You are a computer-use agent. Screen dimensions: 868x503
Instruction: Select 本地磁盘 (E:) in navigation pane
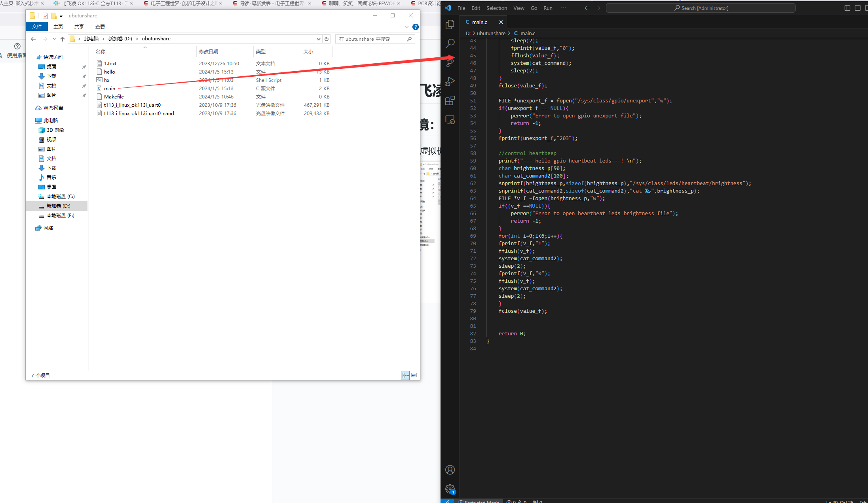click(x=60, y=216)
